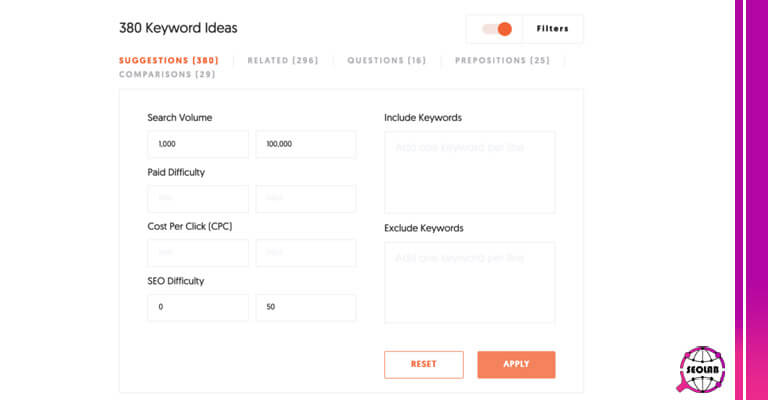The height and width of the screenshot is (400, 768).
Task: Click the Paid Difficulty maximum field
Action: [x=306, y=198]
